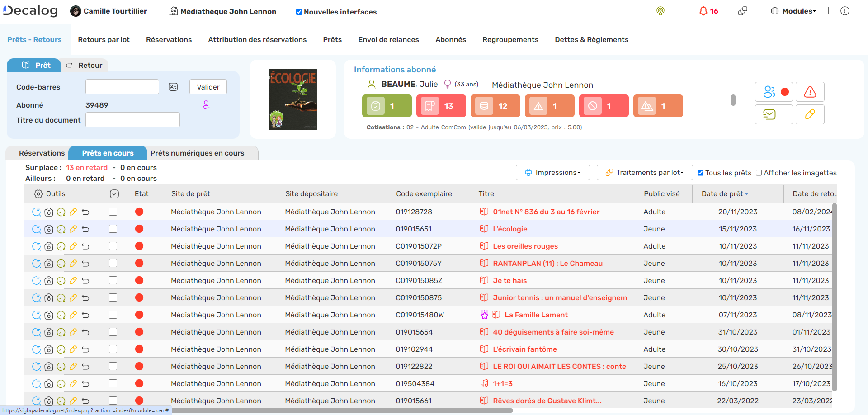This screenshot has height=415, width=868.
Task: Enable Afficher les imagettes
Action: pyautogui.click(x=759, y=173)
